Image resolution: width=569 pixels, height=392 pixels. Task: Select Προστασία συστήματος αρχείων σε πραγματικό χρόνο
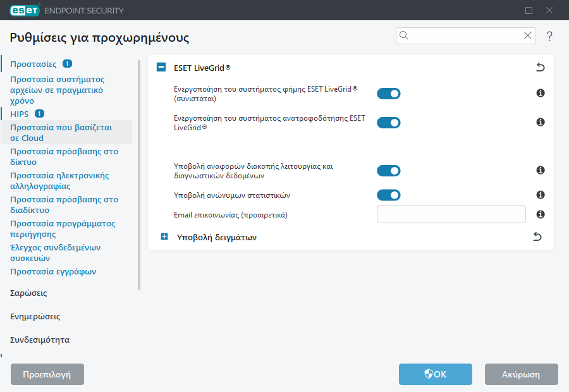pyautogui.click(x=58, y=90)
